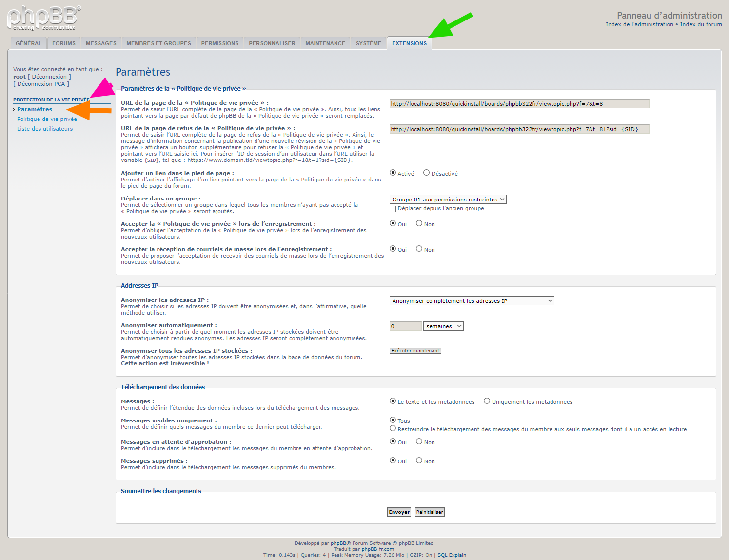
Task: Select Non for messages supprimés
Action: [x=419, y=460]
